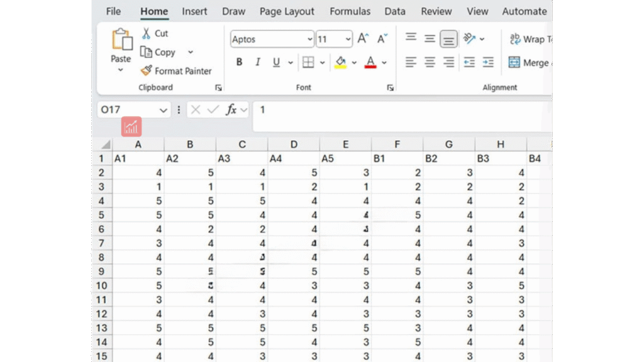The height and width of the screenshot is (362, 644).
Task: Select column header D
Action: [293, 145]
